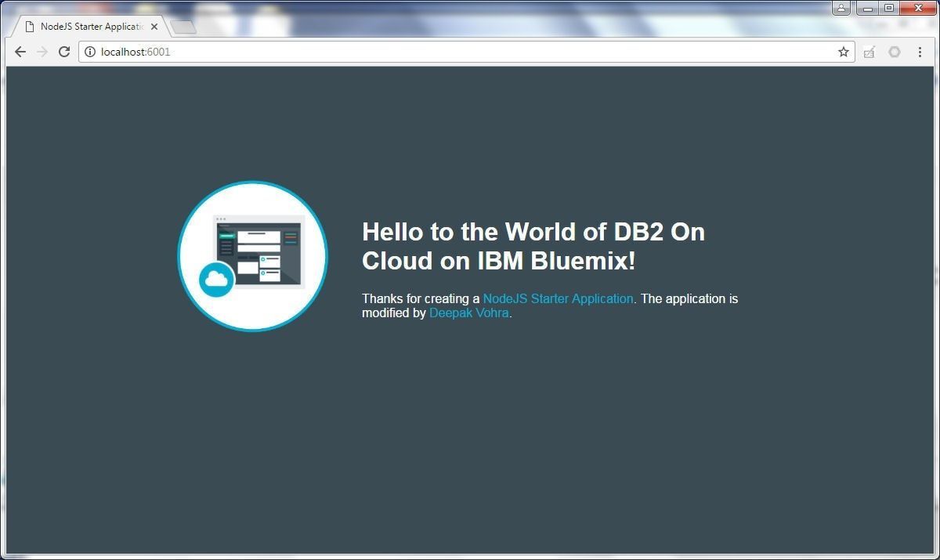Minimize the Chrome window
This screenshot has height=560, width=940.
tap(867, 8)
